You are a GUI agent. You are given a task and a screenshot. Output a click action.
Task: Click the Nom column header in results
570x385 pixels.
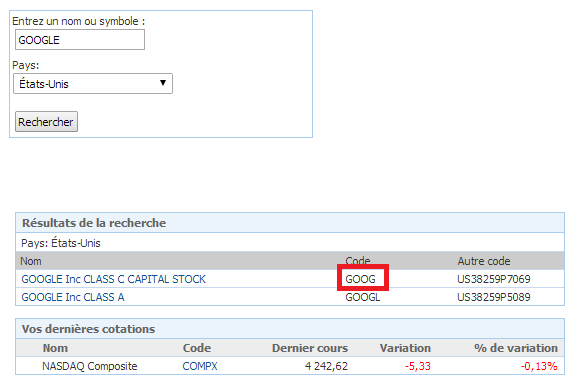31,261
